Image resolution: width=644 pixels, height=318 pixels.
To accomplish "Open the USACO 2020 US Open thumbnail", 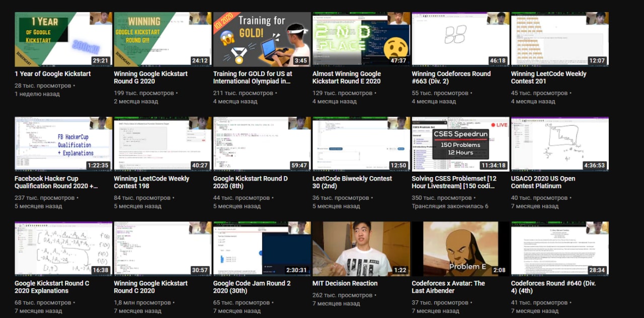I will click(x=560, y=144).
